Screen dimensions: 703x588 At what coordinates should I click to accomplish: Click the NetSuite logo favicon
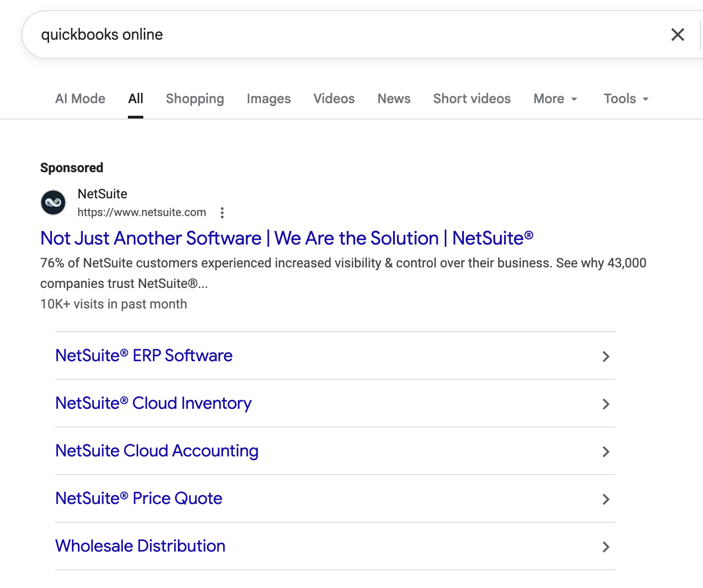(53, 203)
